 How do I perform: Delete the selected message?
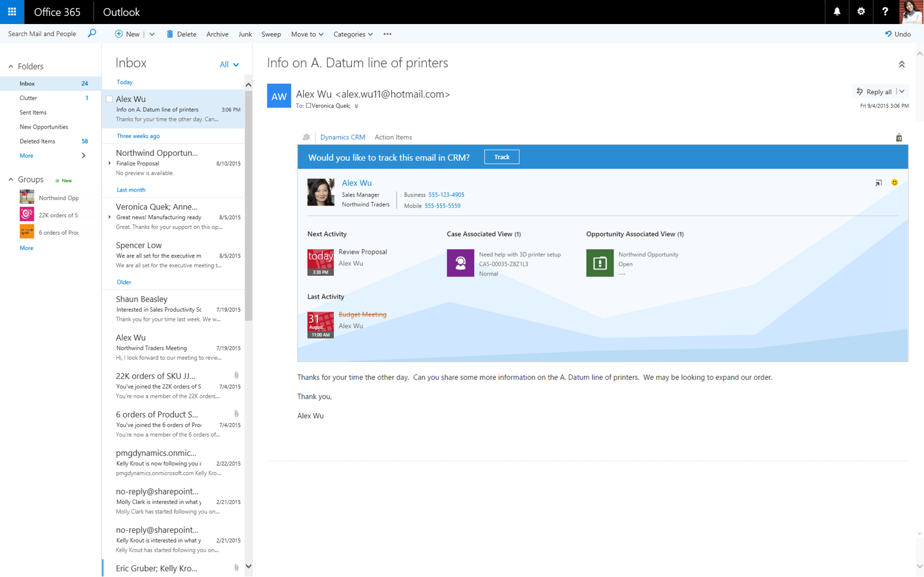click(x=181, y=34)
